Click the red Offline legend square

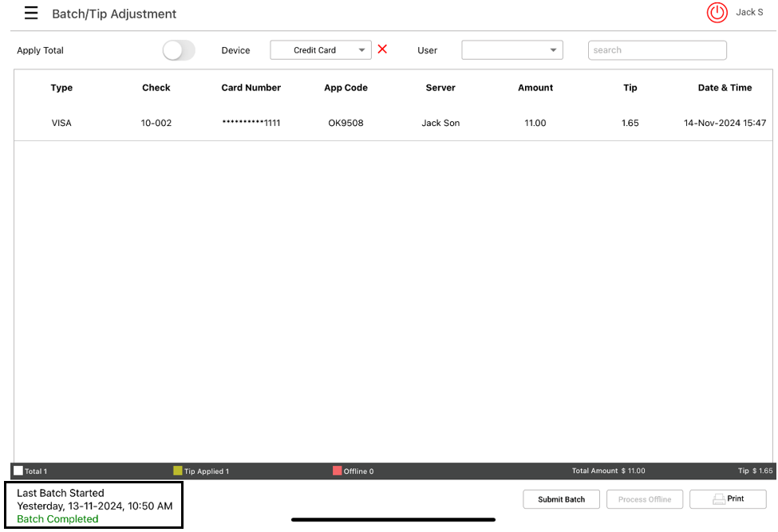pyautogui.click(x=338, y=471)
